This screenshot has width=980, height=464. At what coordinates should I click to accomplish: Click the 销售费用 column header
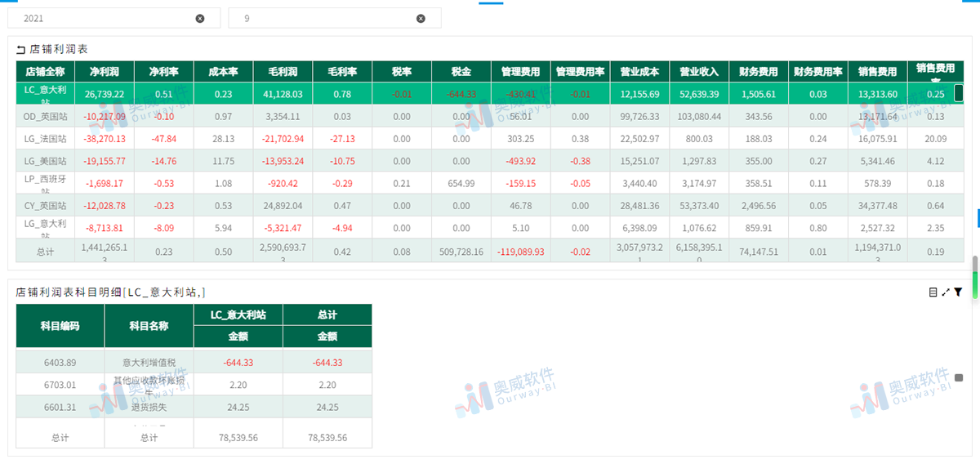[878, 72]
